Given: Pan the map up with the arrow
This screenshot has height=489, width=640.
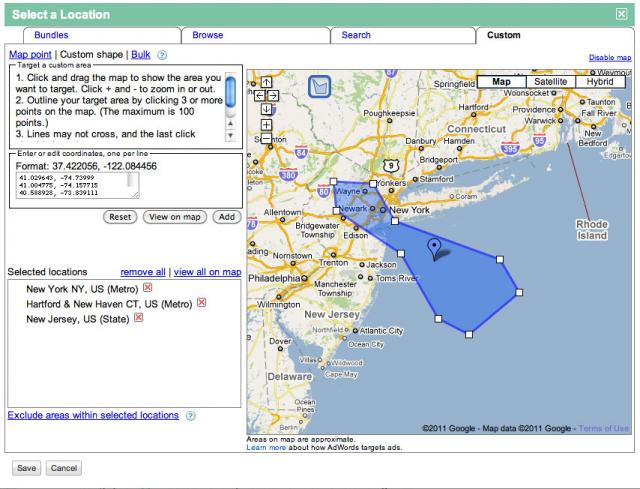Looking at the screenshot, I should tap(266, 82).
